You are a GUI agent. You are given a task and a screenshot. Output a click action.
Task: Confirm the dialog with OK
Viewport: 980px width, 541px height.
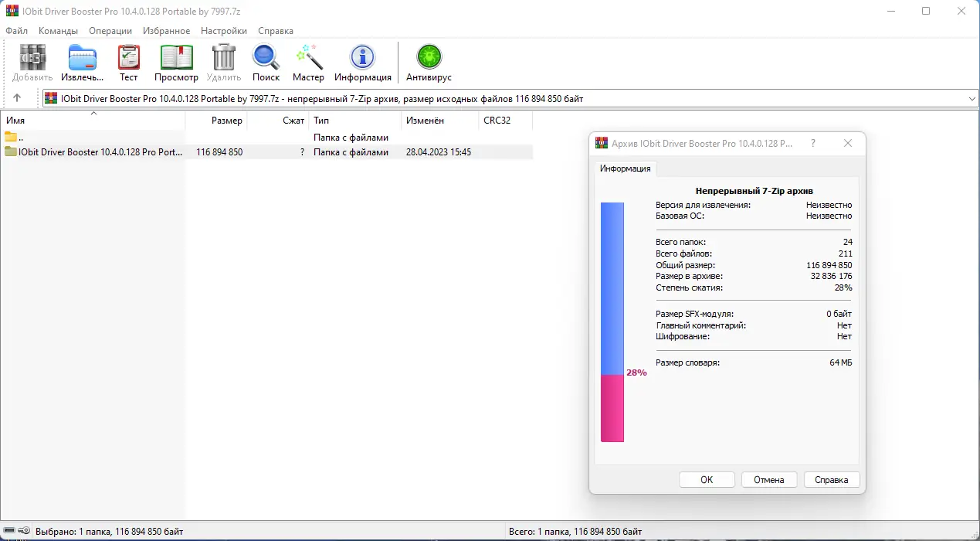point(706,479)
